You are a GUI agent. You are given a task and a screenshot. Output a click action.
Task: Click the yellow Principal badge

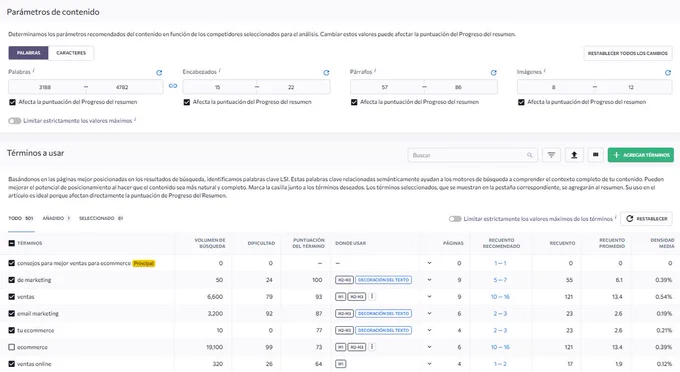(144, 263)
